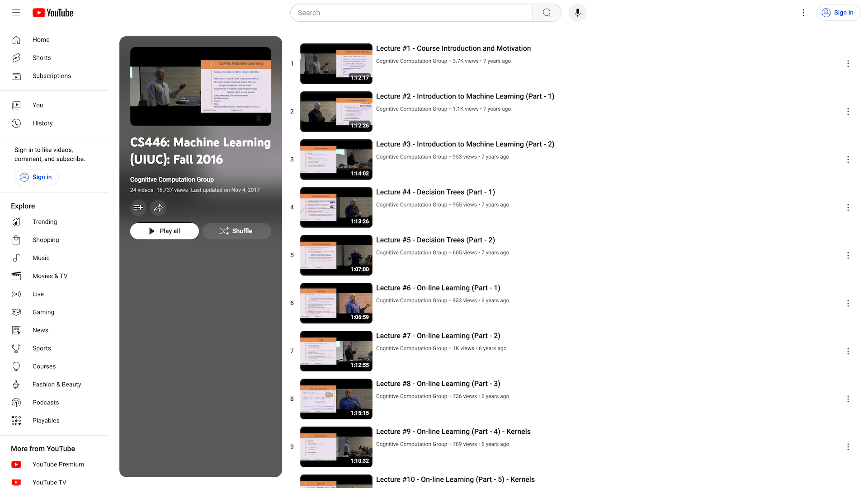Open Trending from Explore
Image resolution: width=868 pixels, height=488 pixels.
[54, 222]
